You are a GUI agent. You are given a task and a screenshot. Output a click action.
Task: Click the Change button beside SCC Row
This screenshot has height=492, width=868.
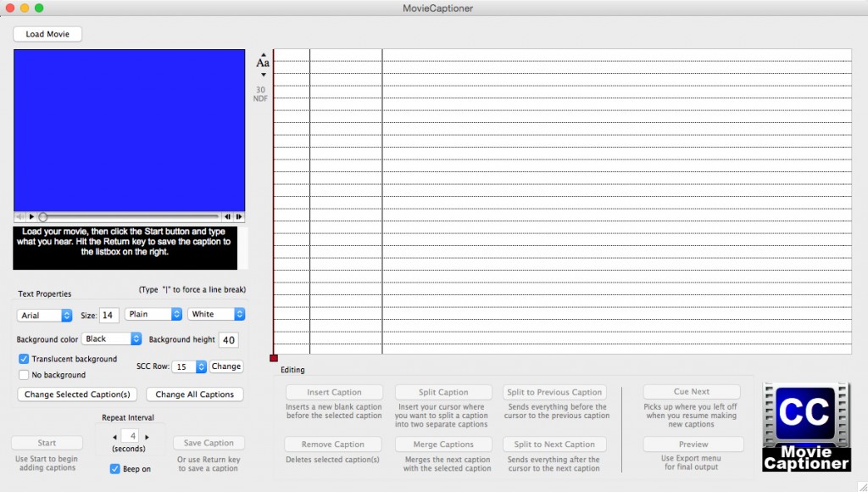[x=226, y=366]
